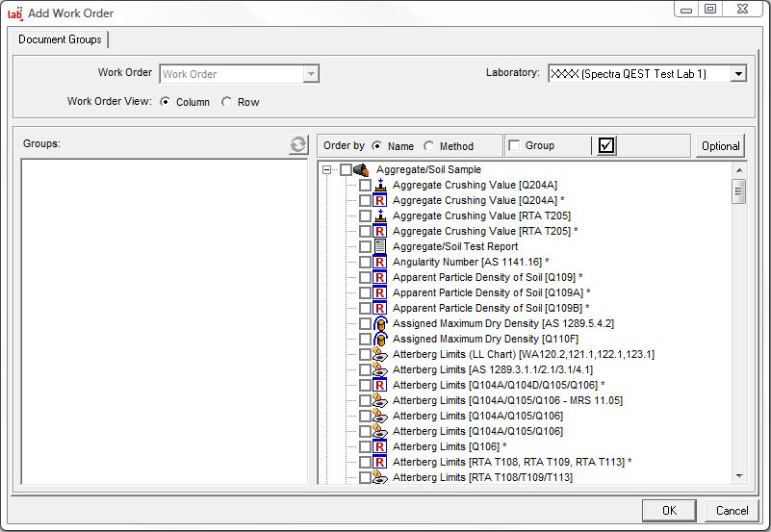Select the Row work order view
Viewport: 771px width, 532px height.
click(227, 102)
